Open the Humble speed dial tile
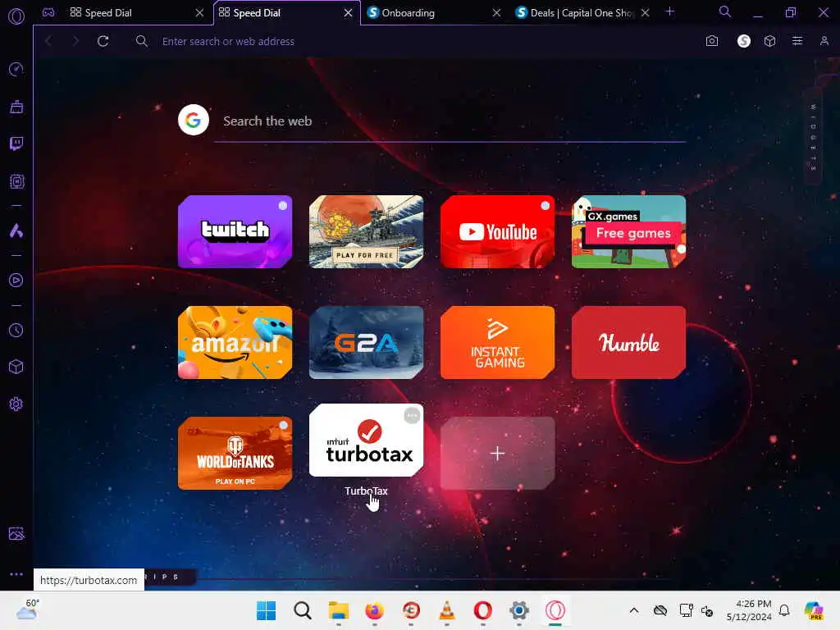Image resolution: width=840 pixels, height=630 pixels. [x=629, y=342]
